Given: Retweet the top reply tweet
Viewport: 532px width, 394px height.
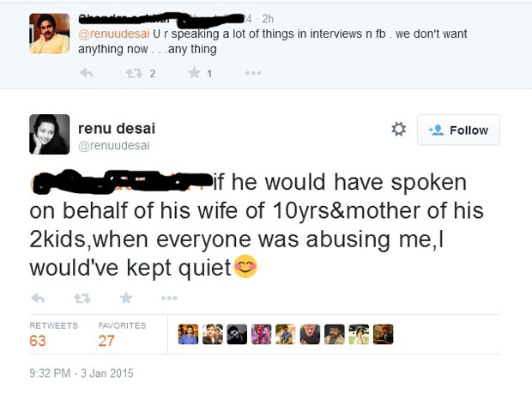Looking at the screenshot, I should pos(135,74).
